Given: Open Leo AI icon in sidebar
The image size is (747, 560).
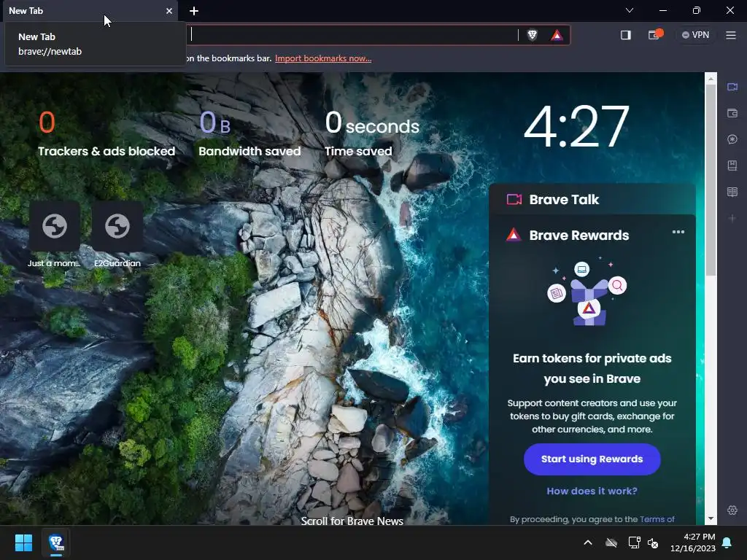Looking at the screenshot, I should click(x=732, y=139).
